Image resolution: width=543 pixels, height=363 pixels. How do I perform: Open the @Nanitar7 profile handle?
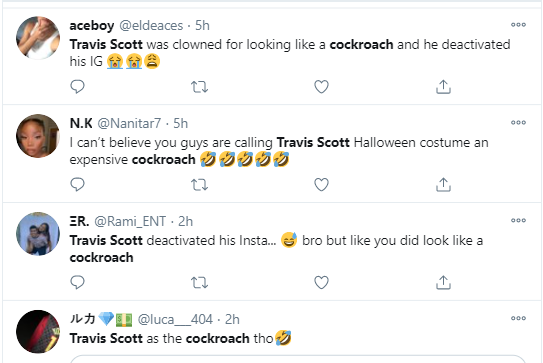129,124
